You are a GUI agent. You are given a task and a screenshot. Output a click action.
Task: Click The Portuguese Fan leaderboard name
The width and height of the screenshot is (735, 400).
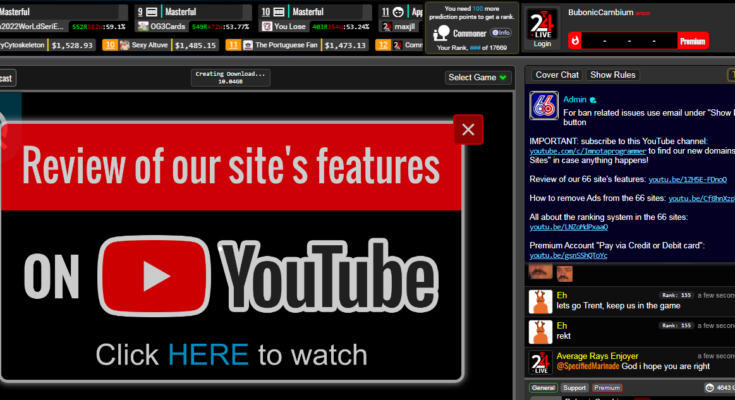click(x=286, y=45)
